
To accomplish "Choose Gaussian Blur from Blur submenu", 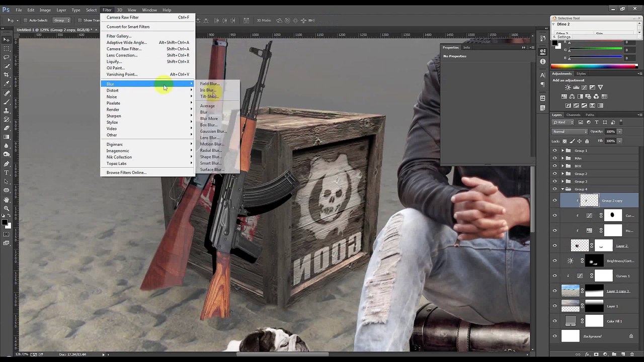I will 213,131.
